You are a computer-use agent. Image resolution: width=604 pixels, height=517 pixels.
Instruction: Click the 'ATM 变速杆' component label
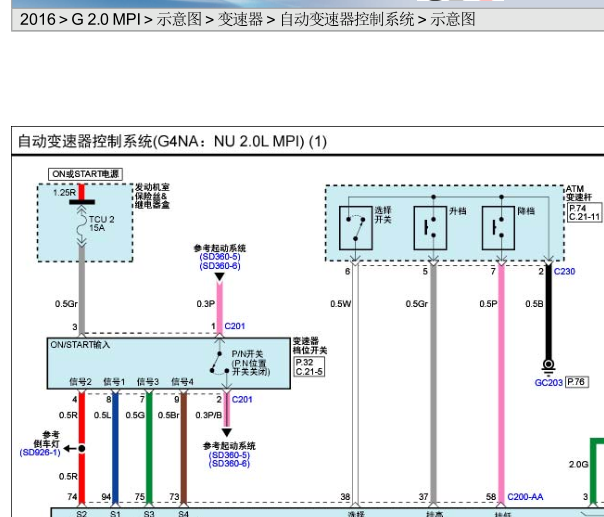coord(579,193)
